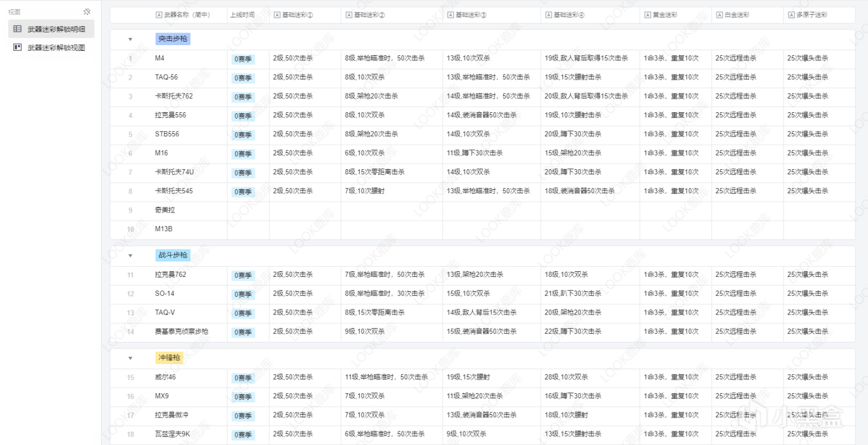
Task: Select the MX9 name cell
Action: tap(189, 397)
